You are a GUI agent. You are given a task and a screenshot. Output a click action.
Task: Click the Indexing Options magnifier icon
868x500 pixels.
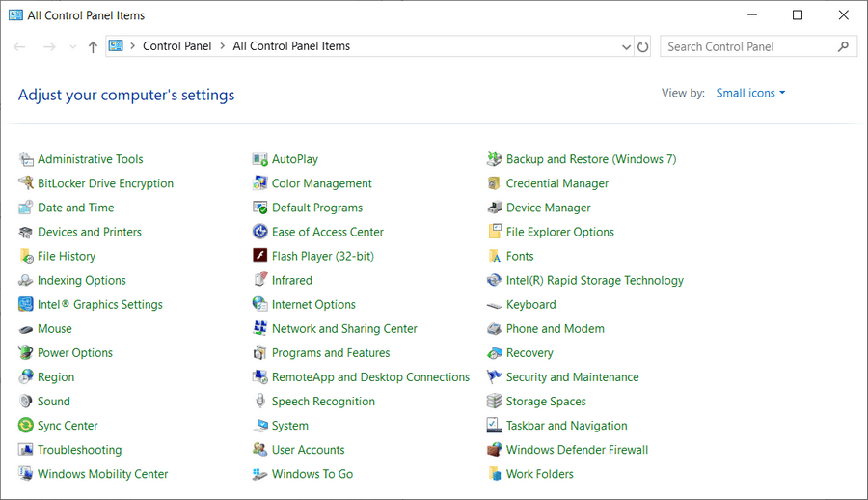[26, 281]
